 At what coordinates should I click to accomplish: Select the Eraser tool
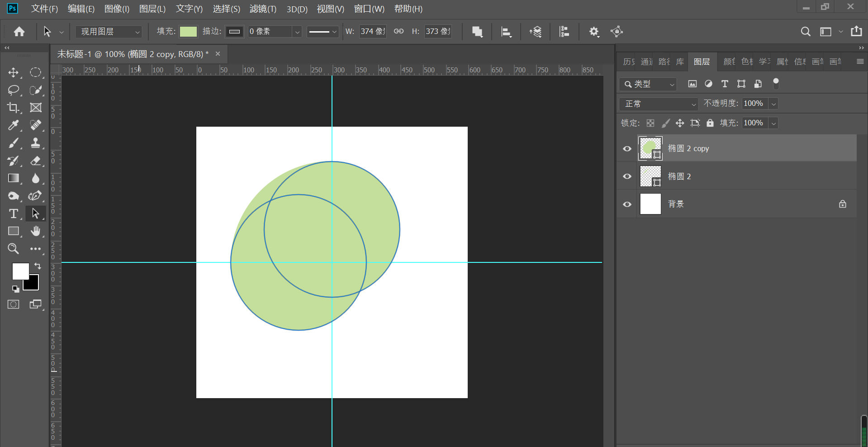coord(36,161)
